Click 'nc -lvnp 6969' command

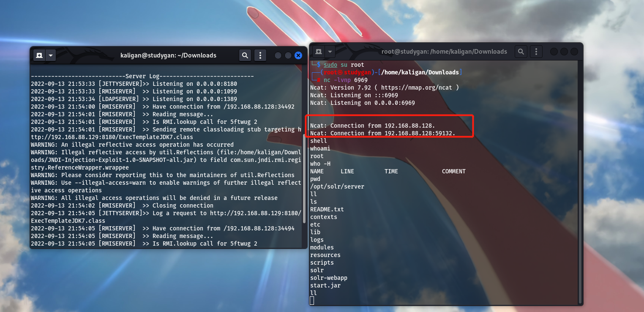coord(346,80)
